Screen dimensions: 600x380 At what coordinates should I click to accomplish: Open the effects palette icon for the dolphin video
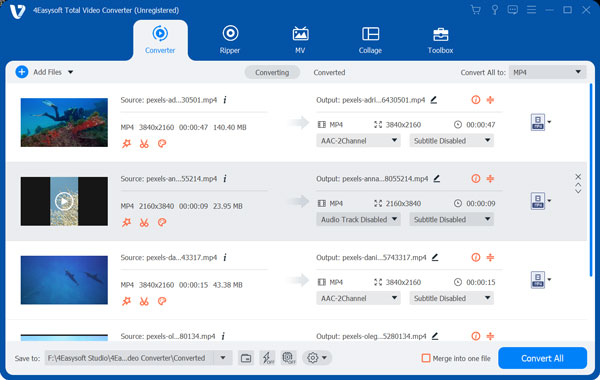162,301
